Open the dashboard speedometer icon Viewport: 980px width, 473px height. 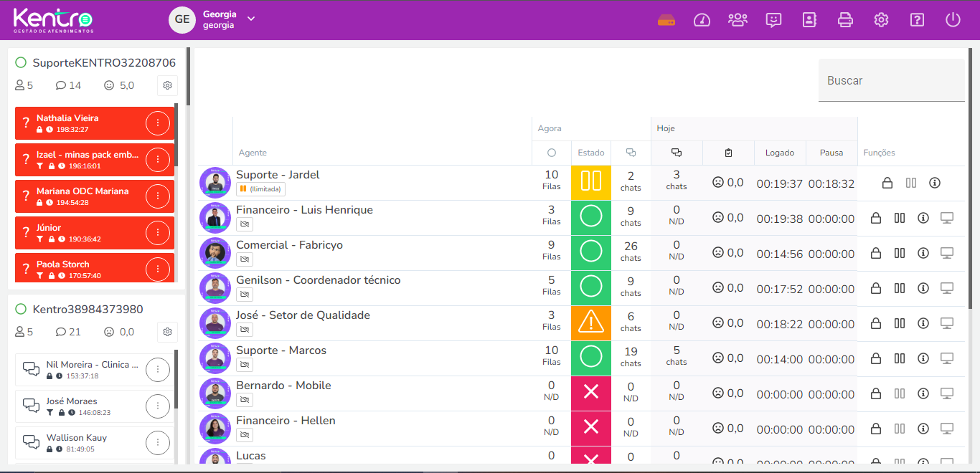[x=702, y=20]
